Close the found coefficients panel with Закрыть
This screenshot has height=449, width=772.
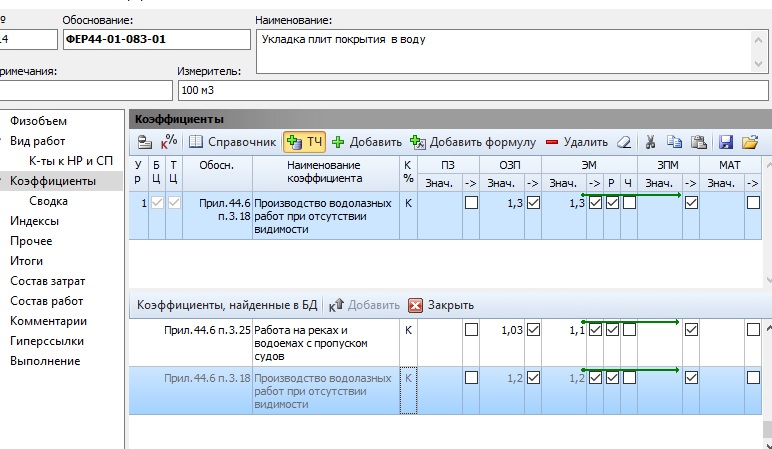point(441,305)
